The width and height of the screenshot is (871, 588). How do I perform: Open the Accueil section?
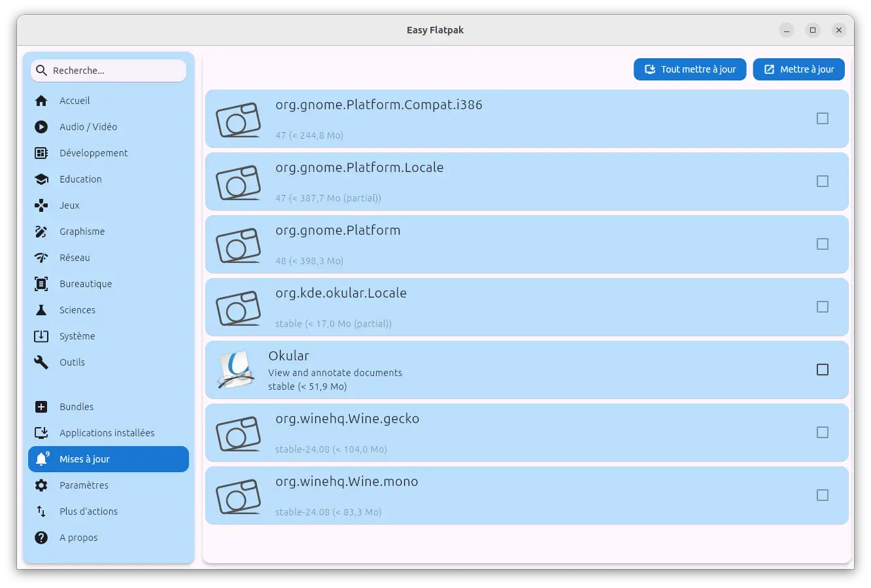[x=109, y=101]
